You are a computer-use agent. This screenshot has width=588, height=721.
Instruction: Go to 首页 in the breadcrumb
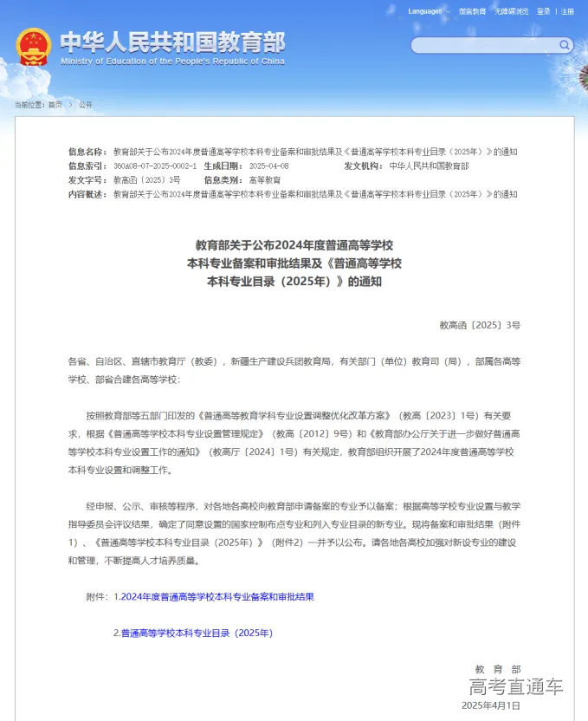[55, 104]
